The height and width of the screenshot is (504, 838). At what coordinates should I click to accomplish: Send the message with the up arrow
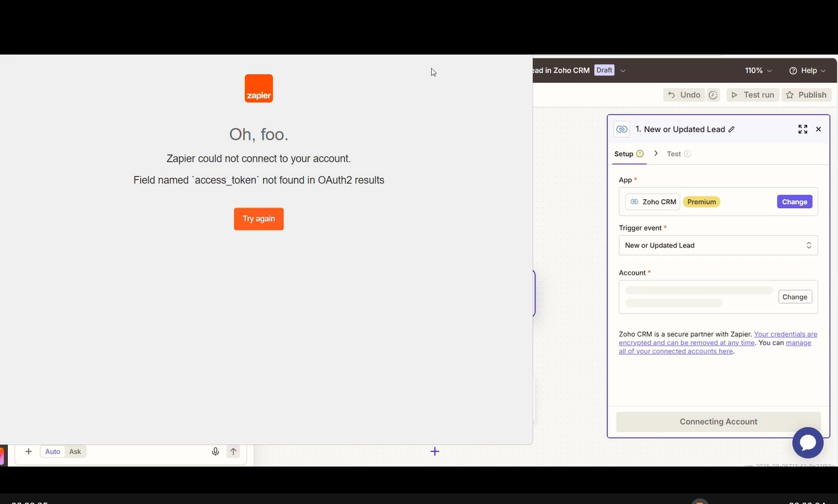(233, 451)
